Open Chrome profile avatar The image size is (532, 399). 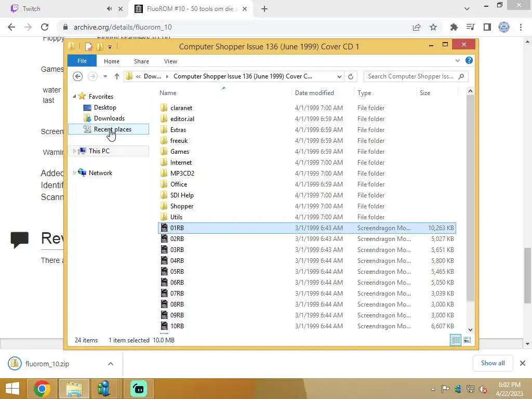click(x=504, y=27)
